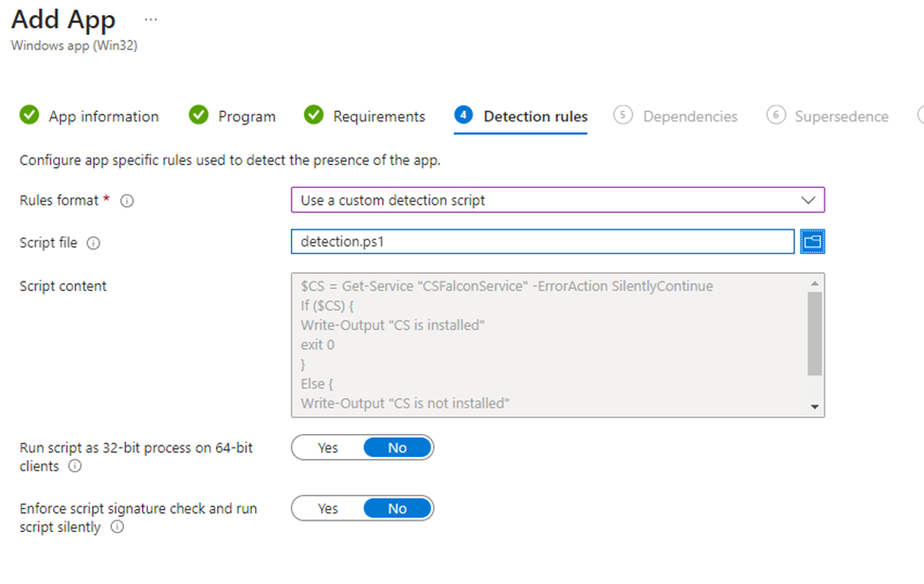Click info icon for script signature check
The height and width of the screenshot is (584, 924).
click(117, 527)
